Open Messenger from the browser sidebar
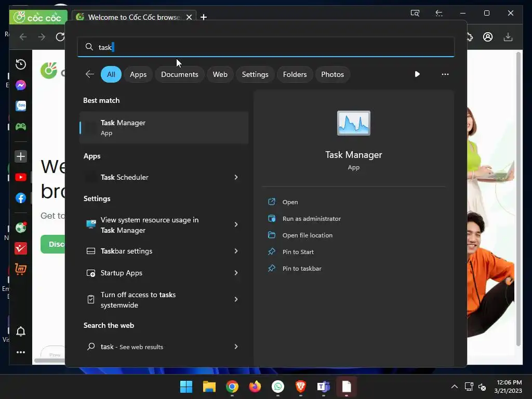This screenshot has height=399, width=532. click(21, 85)
